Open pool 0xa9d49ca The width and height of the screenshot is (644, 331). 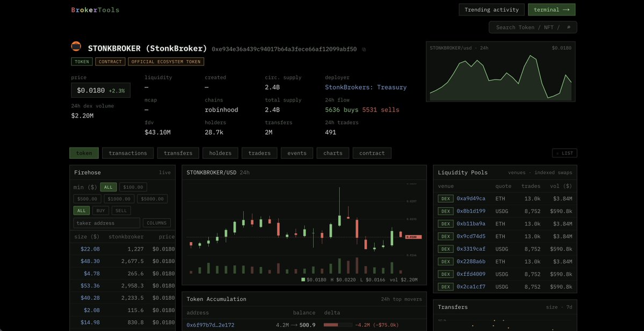tap(471, 198)
